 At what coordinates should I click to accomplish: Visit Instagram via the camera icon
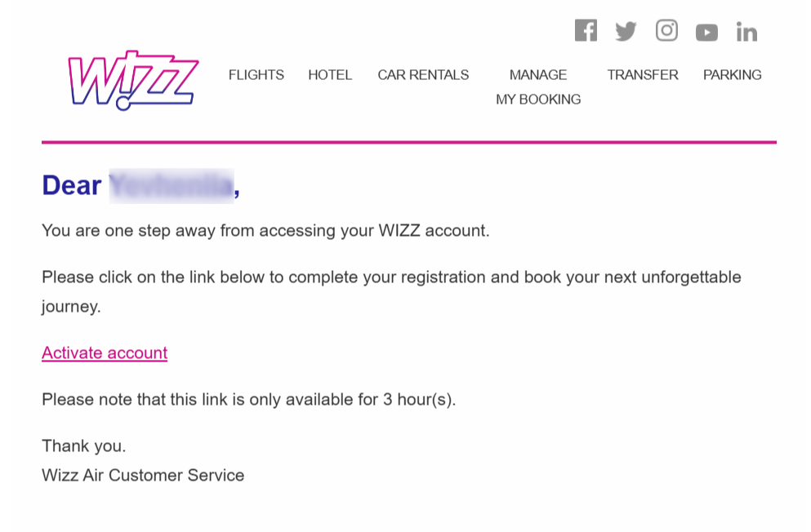(666, 31)
